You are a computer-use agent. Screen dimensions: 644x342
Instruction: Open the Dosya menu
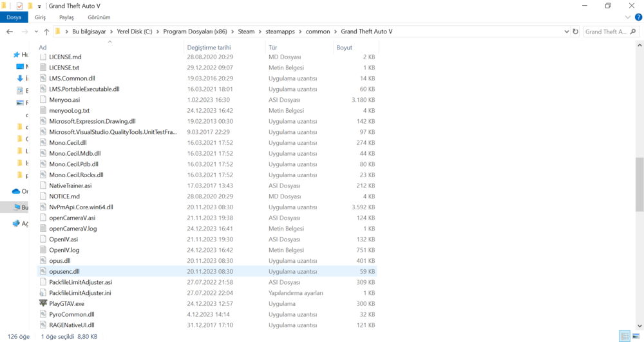point(14,17)
